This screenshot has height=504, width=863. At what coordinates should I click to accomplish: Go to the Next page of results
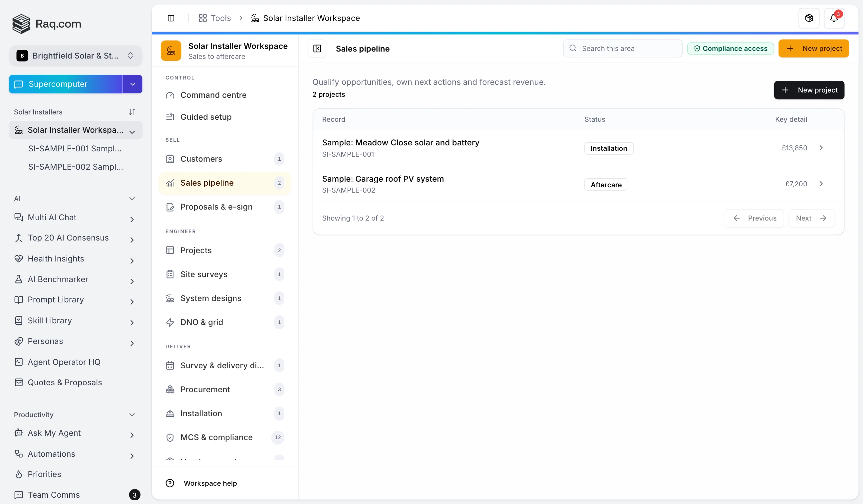(x=811, y=218)
